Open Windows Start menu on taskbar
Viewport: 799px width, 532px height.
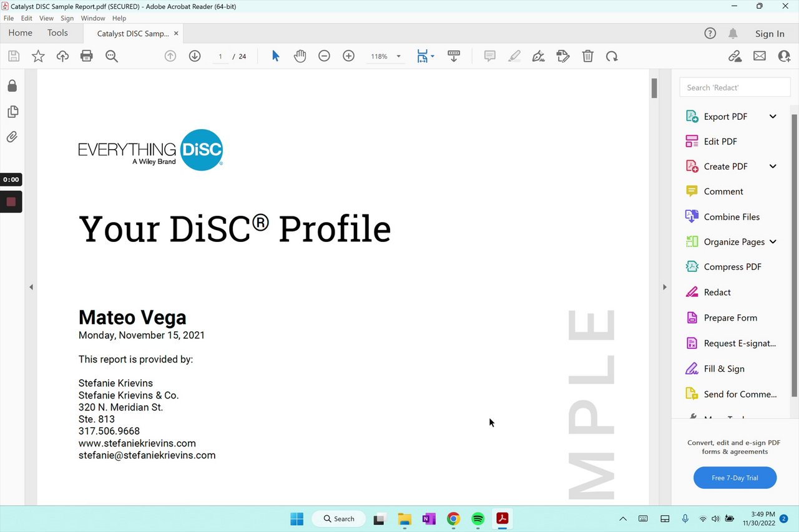point(297,519)
